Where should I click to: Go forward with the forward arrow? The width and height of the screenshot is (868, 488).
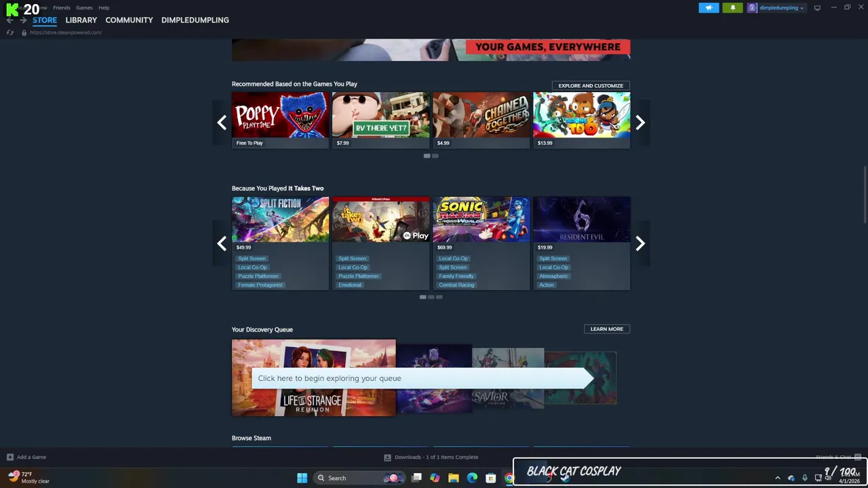tap(23, 20)
